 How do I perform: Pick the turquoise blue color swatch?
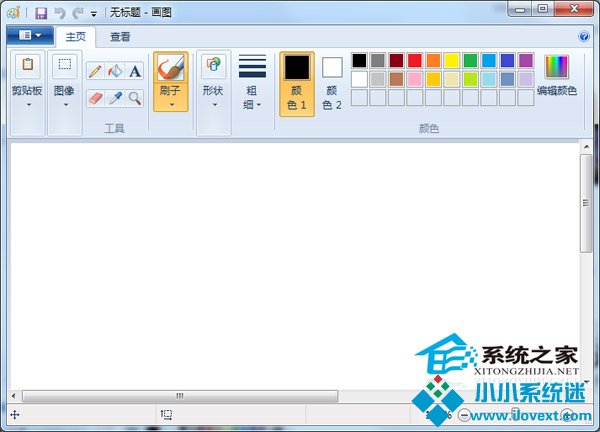coord(489,60)
